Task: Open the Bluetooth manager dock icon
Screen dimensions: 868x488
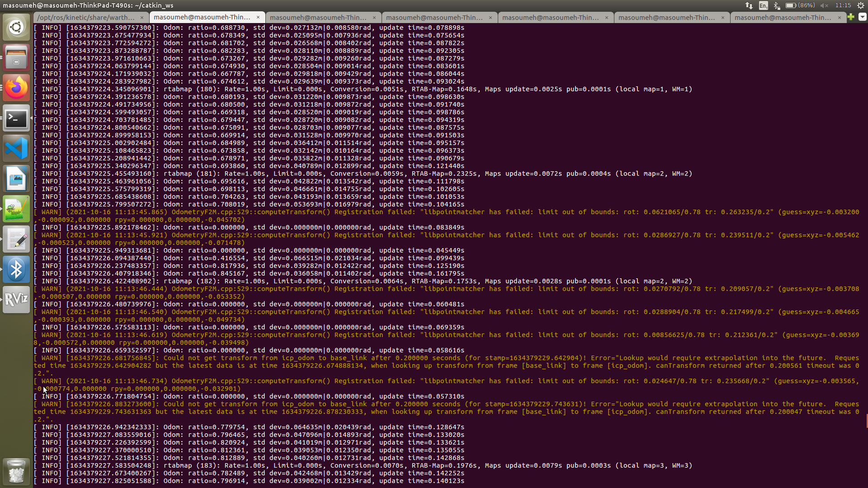Action: pos(16,269)
